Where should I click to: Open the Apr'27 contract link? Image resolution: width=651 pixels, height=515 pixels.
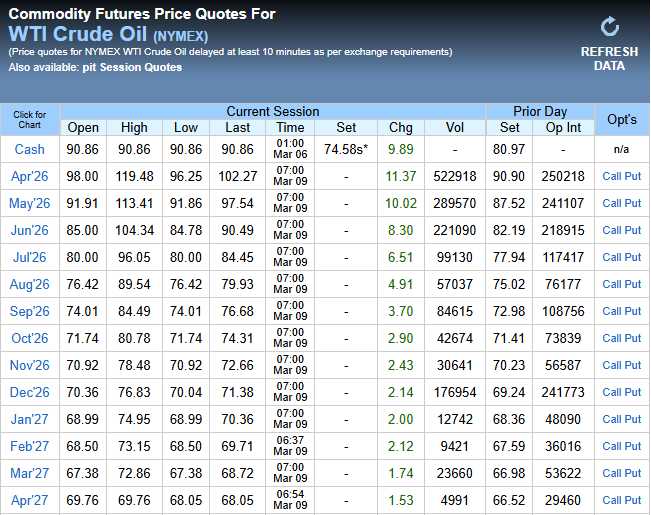coord(29,500)
